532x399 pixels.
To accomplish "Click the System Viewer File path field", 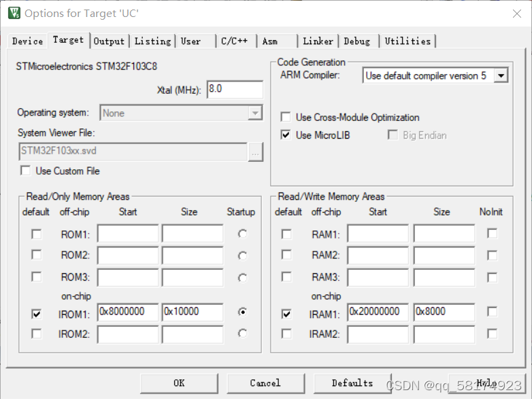I will (133, 151).
